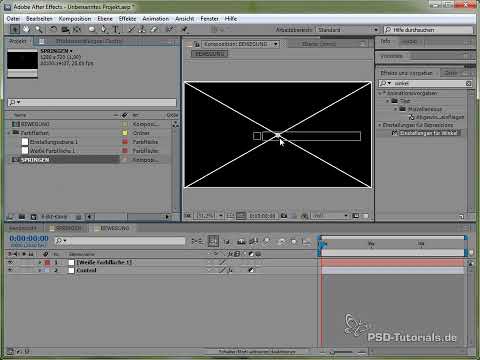Select the Pan Behind anchor tool
This screenshot has height=360, width=480.
coord(77,29)
